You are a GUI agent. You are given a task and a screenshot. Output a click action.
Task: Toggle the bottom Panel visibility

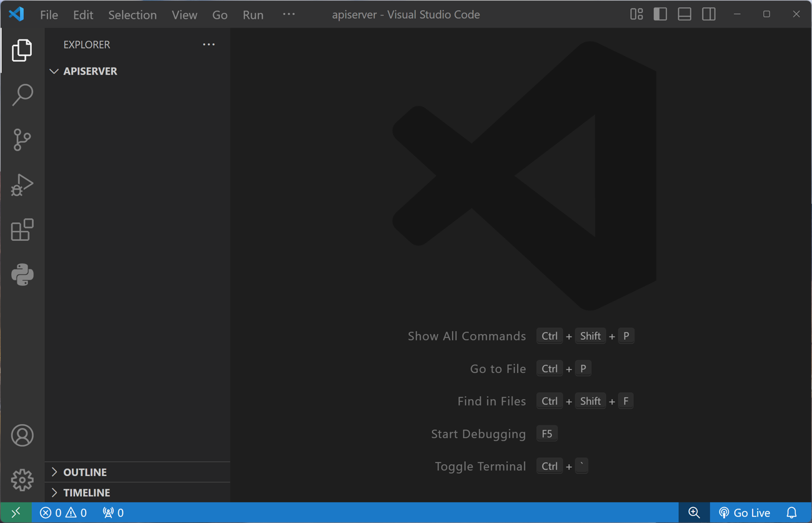pyautogui.click(x=684, y=14)
